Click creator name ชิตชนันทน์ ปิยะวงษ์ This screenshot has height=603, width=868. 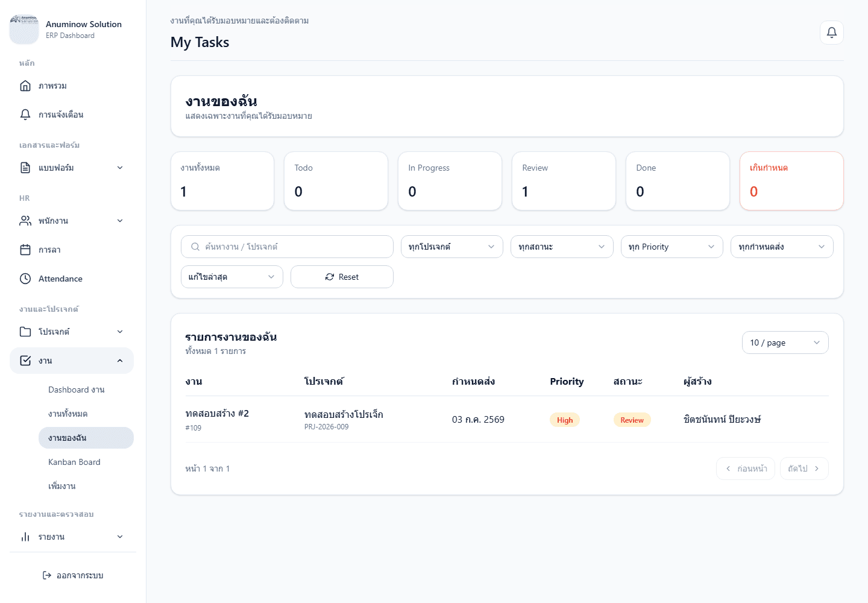(722, 419)
